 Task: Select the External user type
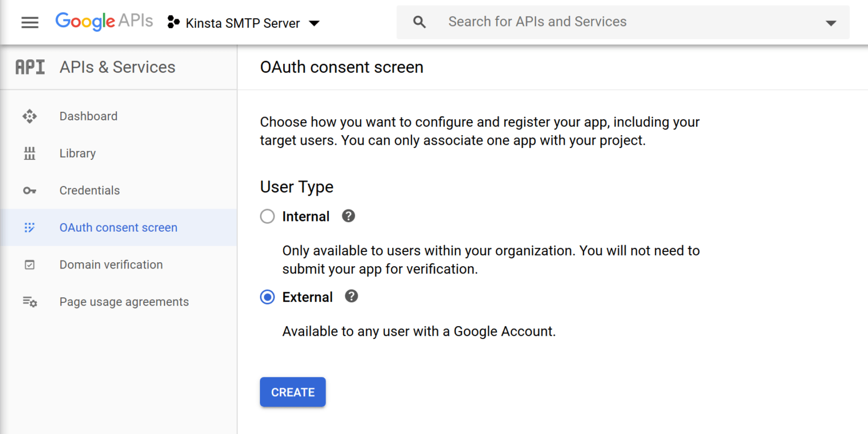coord(267,297)
